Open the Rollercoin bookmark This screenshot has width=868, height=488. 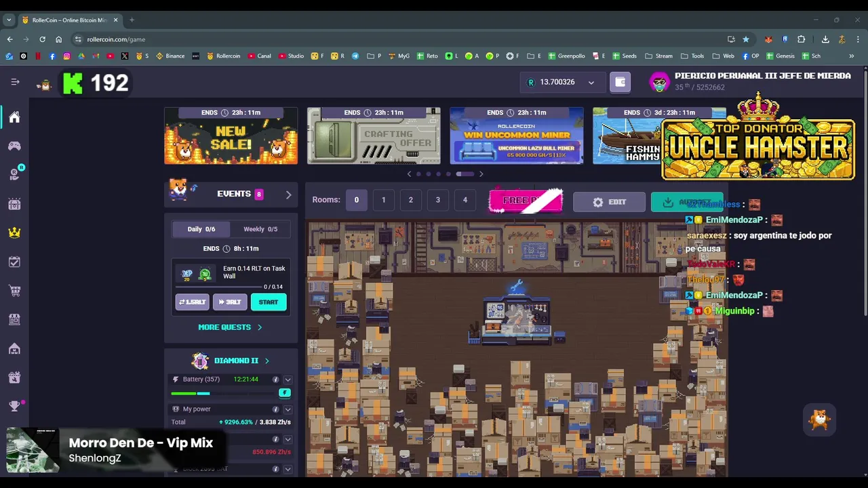224,56
